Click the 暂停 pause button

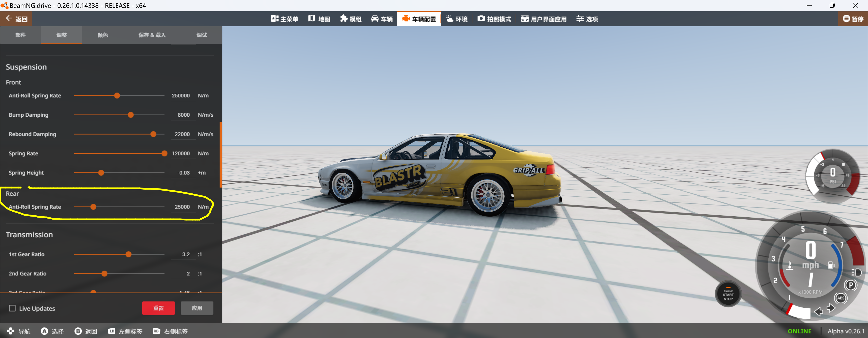point(853,19)
